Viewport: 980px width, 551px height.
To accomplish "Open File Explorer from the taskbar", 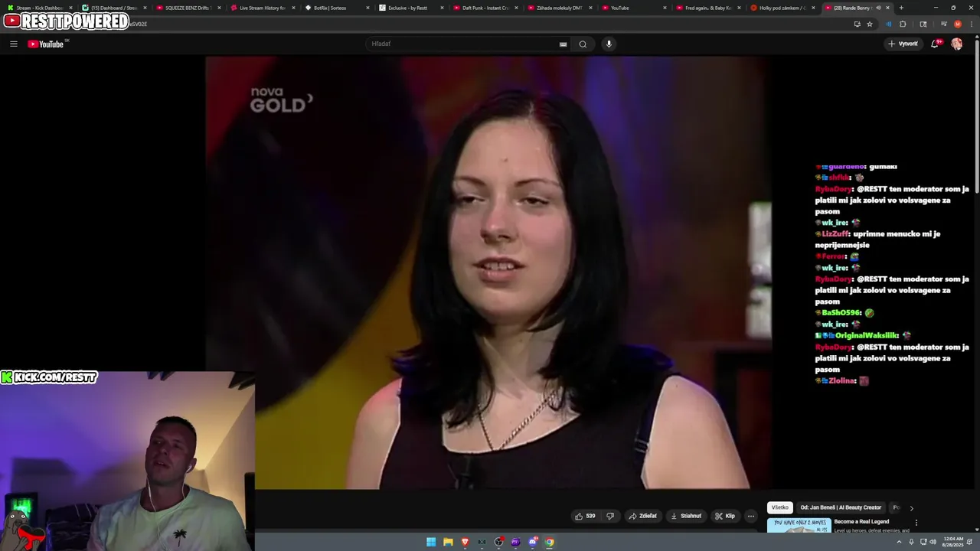I will [x=448, y=542].
